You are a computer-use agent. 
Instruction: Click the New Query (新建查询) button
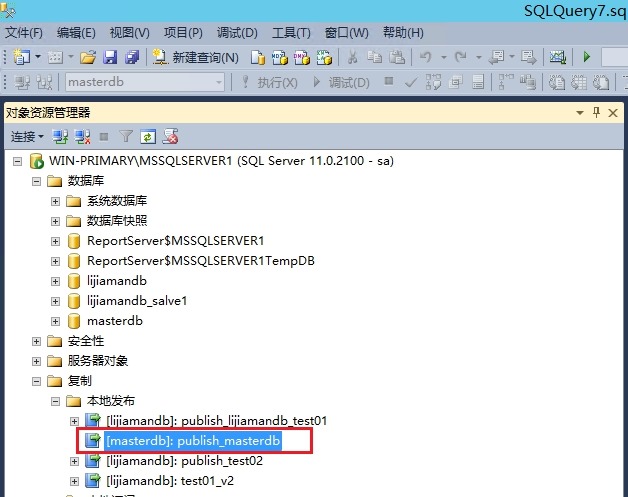point(195,57)
